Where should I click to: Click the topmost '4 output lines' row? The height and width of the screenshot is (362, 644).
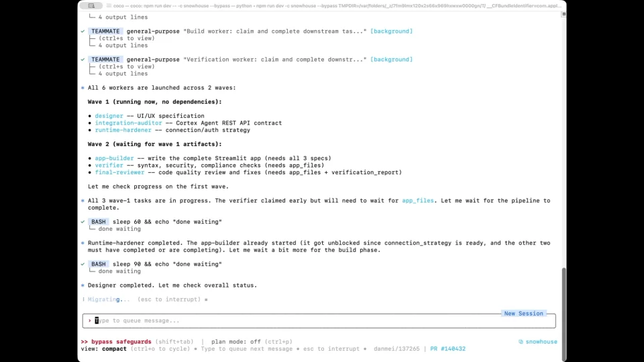[x=123, y=17]
